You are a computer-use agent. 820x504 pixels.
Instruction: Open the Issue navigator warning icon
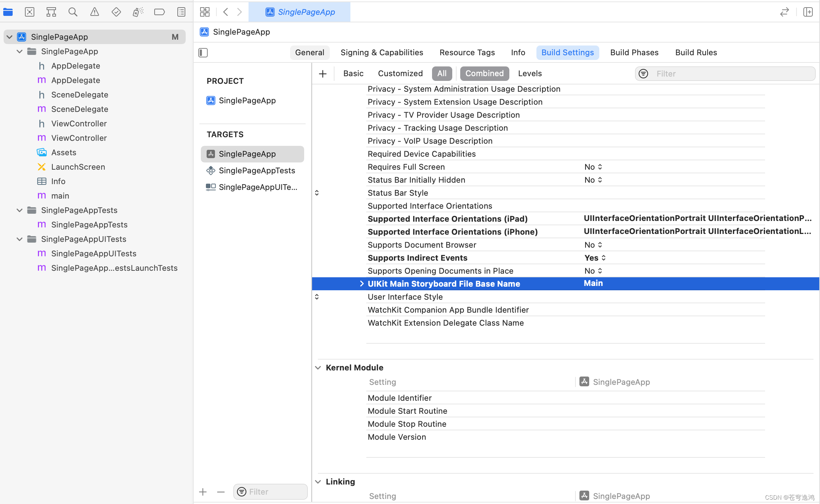pos(94,12)
